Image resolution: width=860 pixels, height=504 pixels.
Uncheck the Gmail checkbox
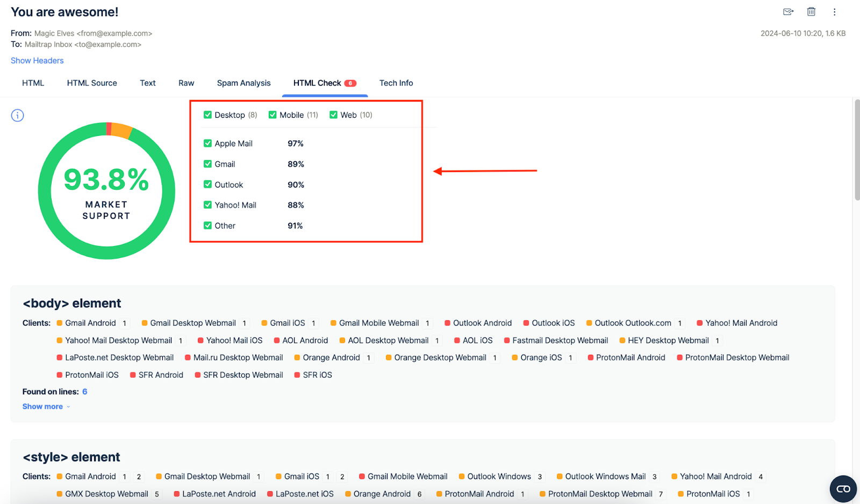pos(207,164)
